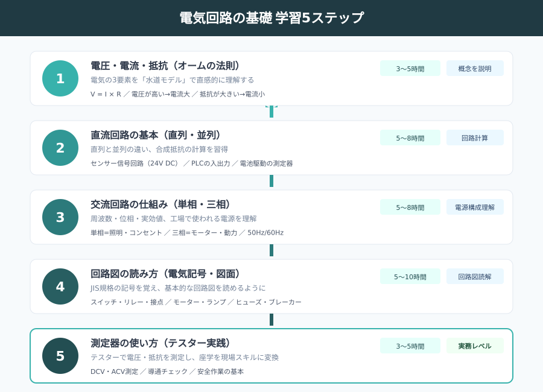This screenshot has width=543, height=392.
Task: Click the 概念を説明 tag
Action: click(475, 69)
